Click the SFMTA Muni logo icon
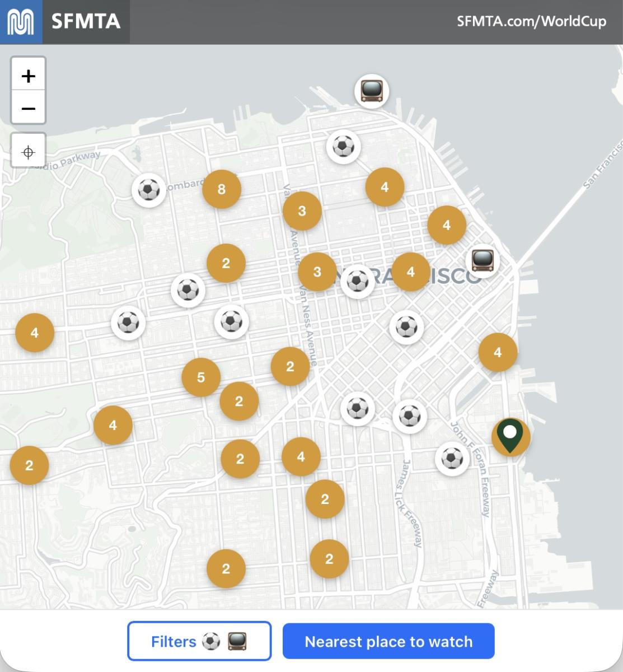 coord(21,22)
